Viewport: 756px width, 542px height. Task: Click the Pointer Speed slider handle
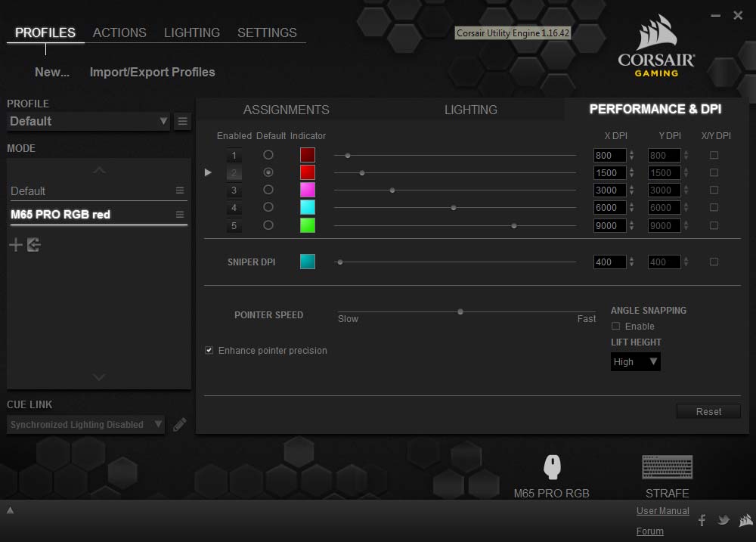[x=460, y=311]
